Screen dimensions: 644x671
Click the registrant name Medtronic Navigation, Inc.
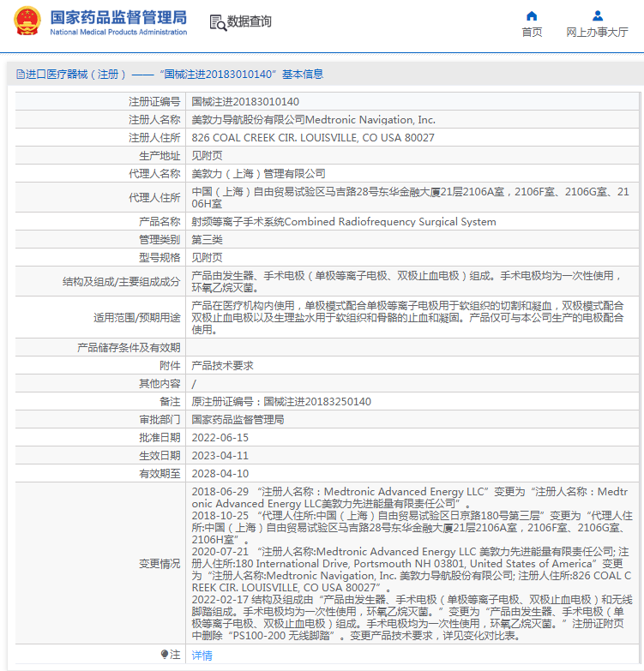click(313, 120)
